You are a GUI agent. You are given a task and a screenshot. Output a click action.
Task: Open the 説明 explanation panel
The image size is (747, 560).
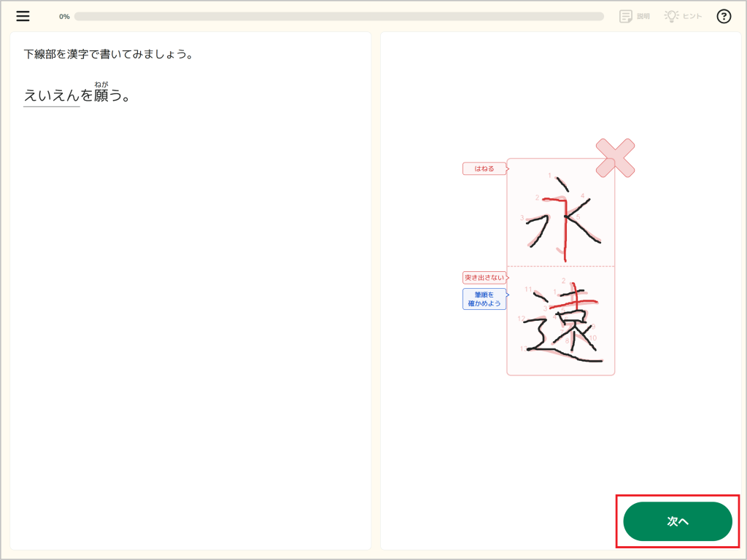coord(635,16)
